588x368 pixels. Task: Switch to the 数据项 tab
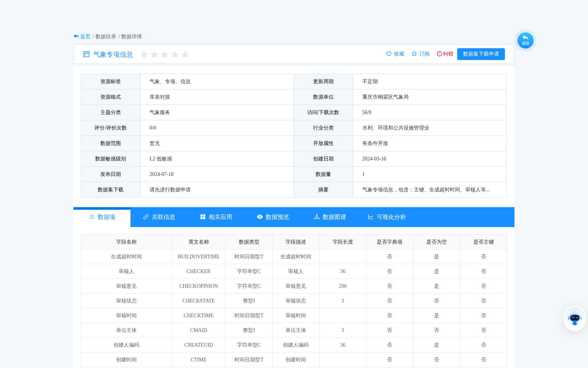102,217
